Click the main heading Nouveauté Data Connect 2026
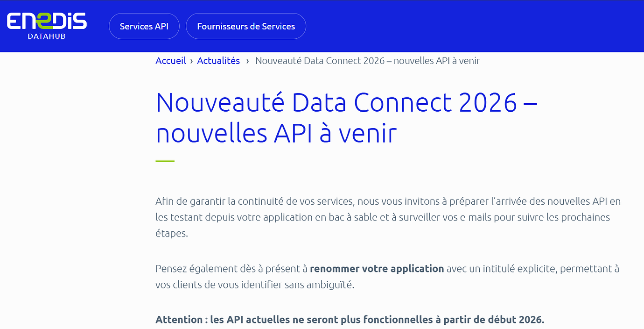This screenshot has width=644, height=329. click(x=336, y=102)
